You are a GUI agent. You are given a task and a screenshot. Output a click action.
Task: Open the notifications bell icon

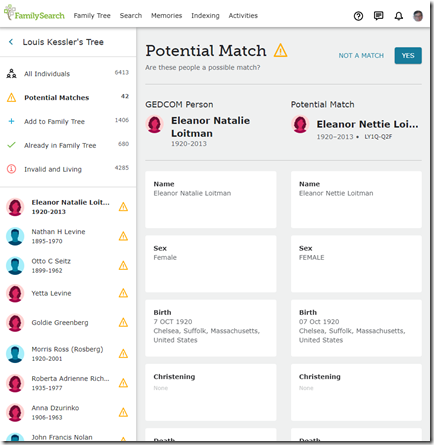(399, 16)
